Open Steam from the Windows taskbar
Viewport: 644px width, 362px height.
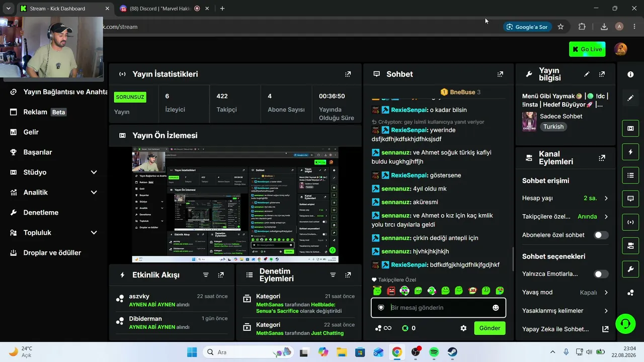point(453,352)
